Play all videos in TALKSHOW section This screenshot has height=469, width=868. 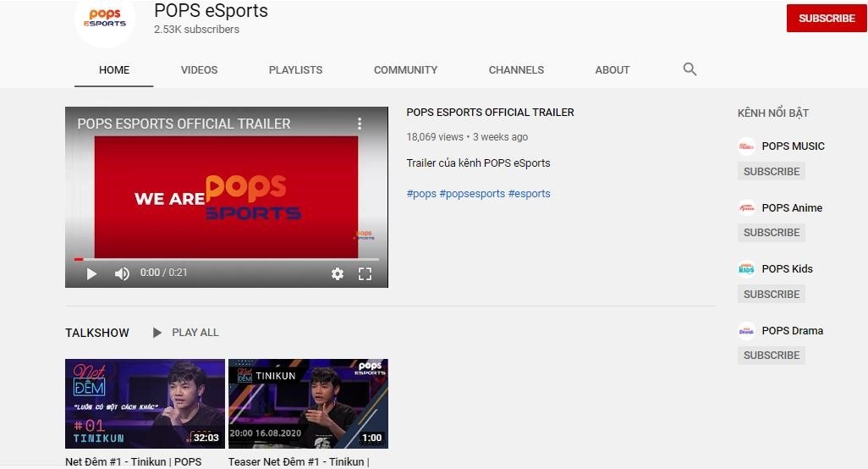185,333
